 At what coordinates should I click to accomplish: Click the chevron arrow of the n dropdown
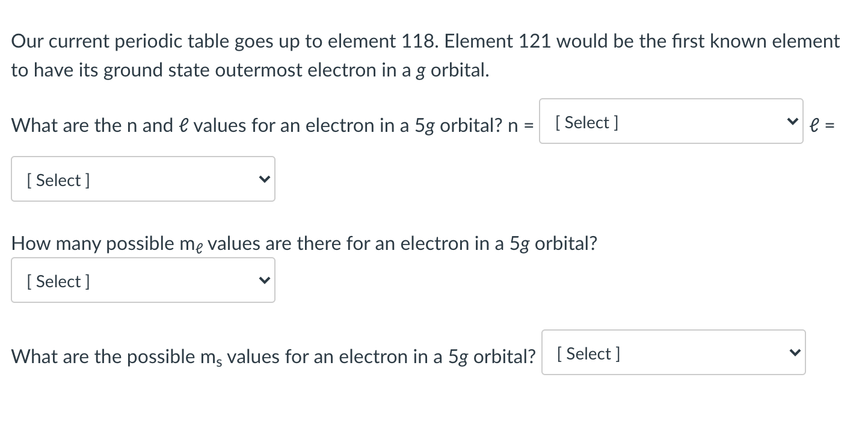pyautogui.click(x=792, y=122)
